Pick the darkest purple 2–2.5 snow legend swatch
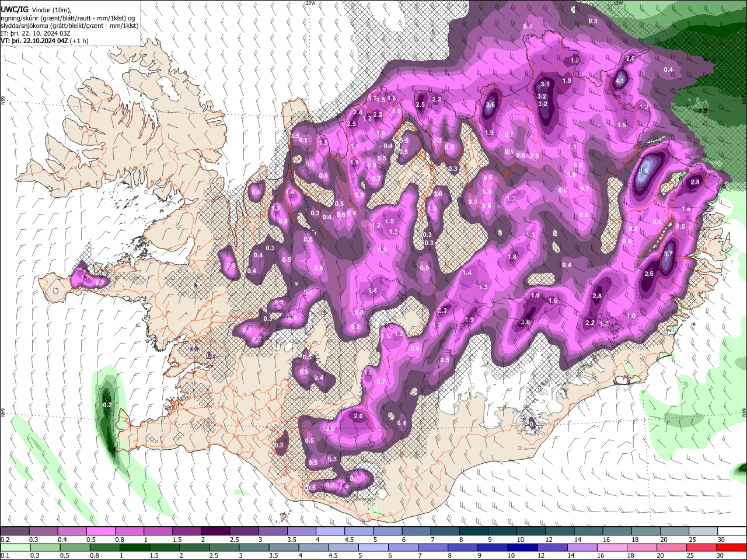 click(215, 531)
